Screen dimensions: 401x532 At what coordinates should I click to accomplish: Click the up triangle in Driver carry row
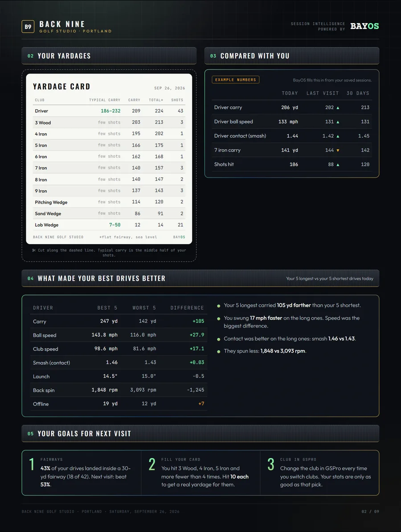pyautogui.click(x=338, y=107)
